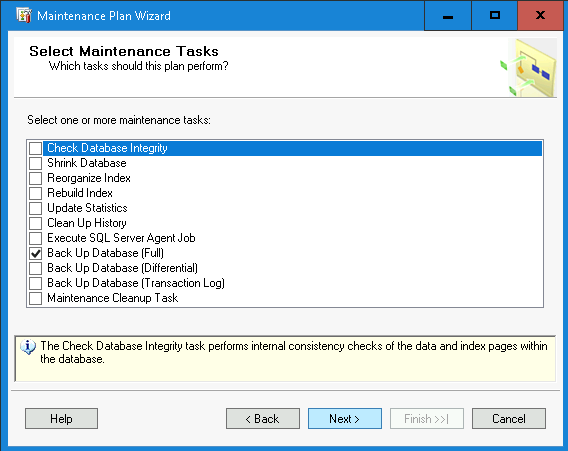Select the Update Statistics row text

[x=87, y=208]
